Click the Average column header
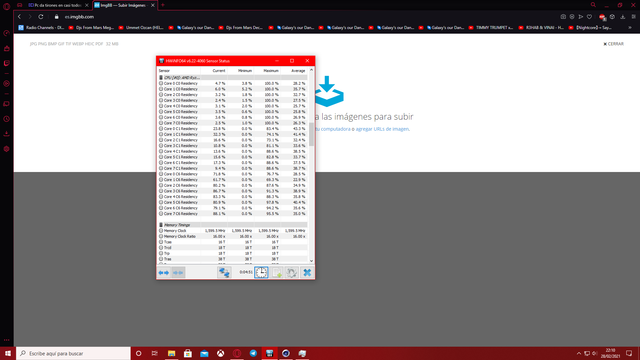Viewport: 640px width, 360px height. coord(298,71)
